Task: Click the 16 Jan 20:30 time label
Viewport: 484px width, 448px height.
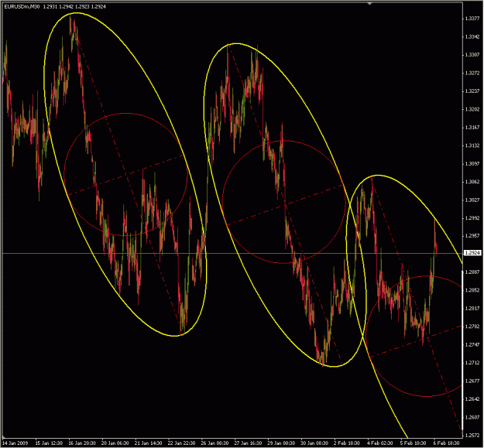Action: point(82,443)
